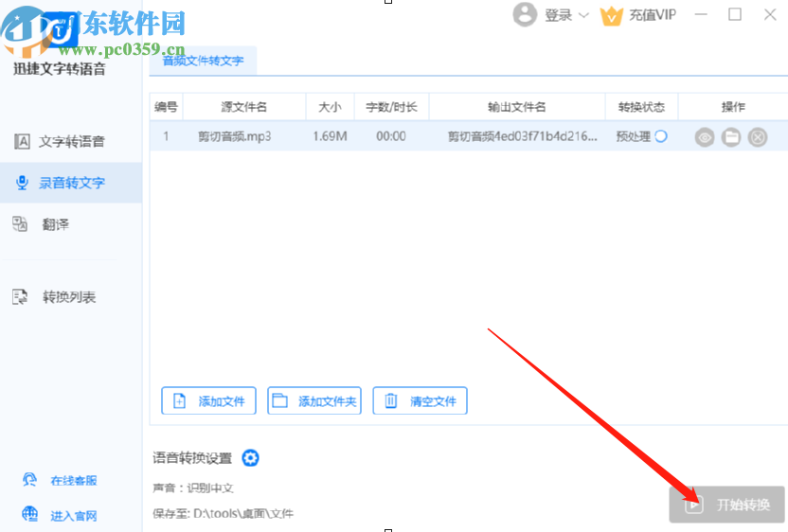
Task: Click the 字数/时长 column header
Action: [x=391, y=107]
